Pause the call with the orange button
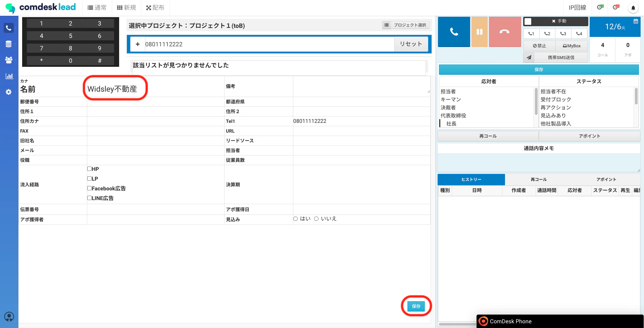Screen dimensions: 644x328 tap(480, 32)
